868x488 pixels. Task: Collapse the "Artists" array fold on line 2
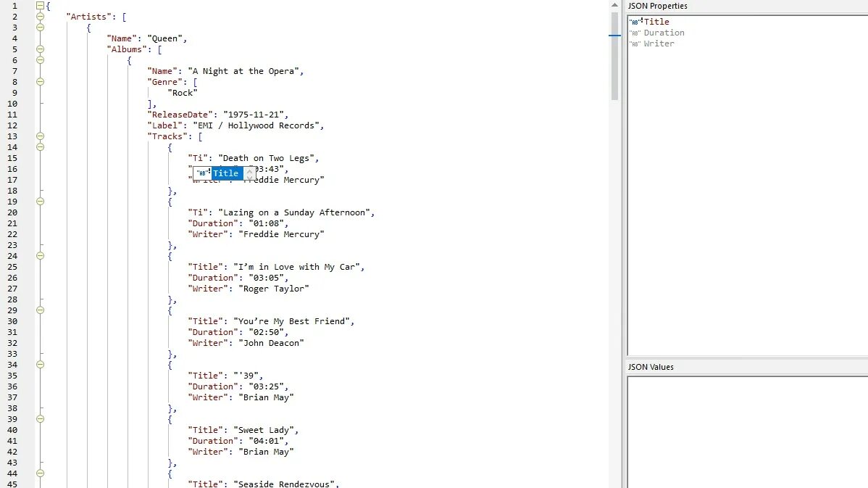40,17
